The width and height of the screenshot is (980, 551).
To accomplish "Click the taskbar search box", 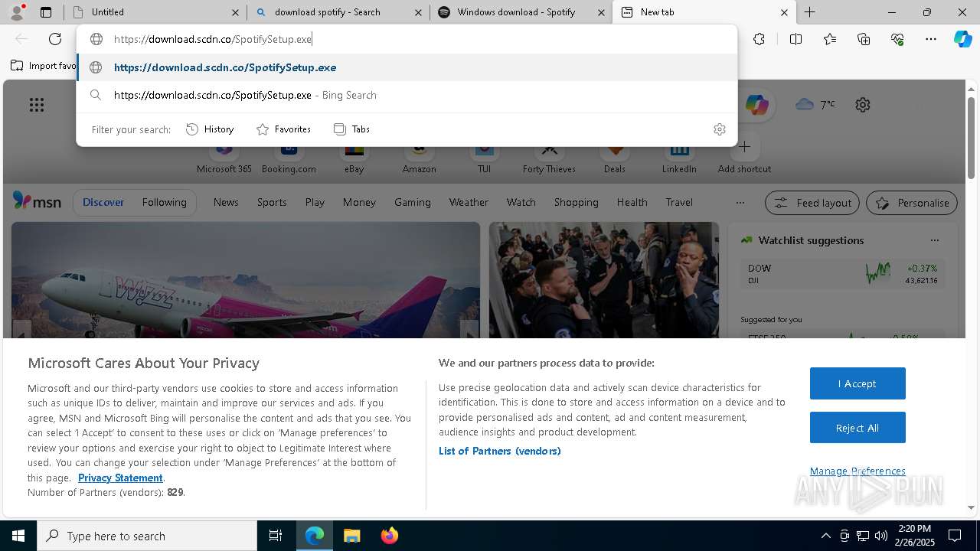I will pos(147,536).
